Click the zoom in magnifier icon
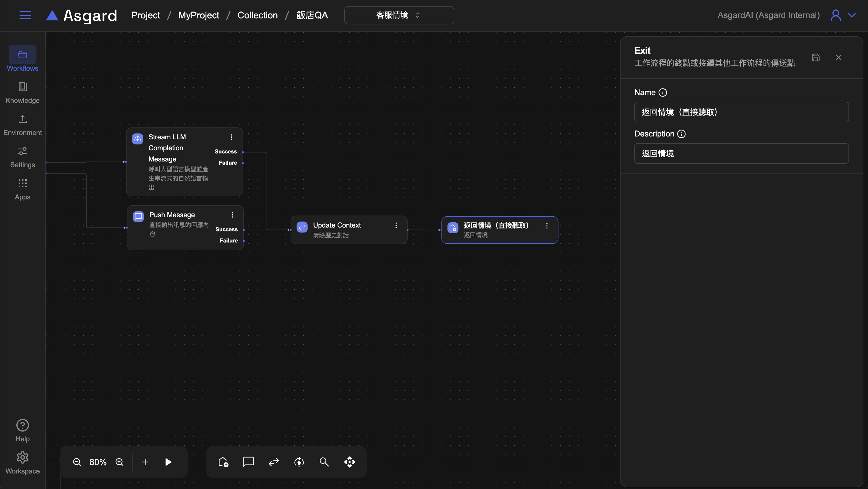The height and width of the screenshot is (489, 868). (119, 462)
